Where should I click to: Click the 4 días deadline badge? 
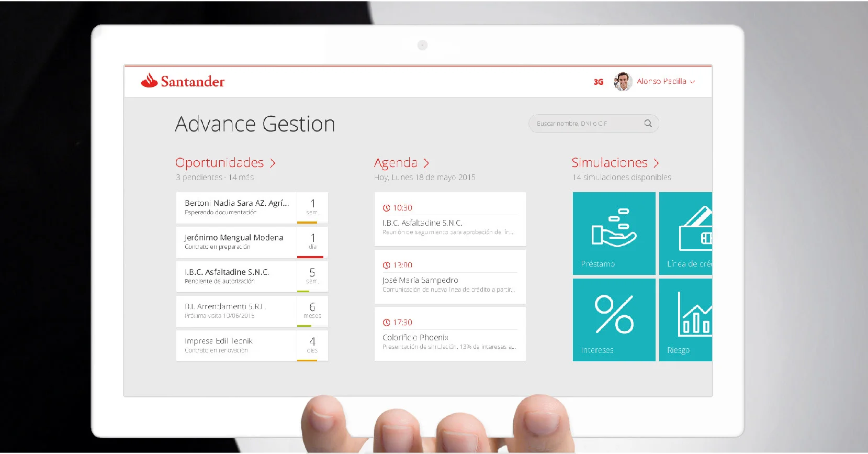[x=312, y=346]
